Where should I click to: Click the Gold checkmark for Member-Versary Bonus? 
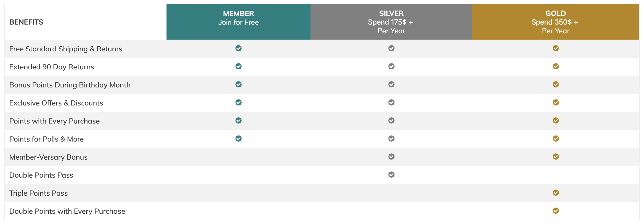pos(556,157)
